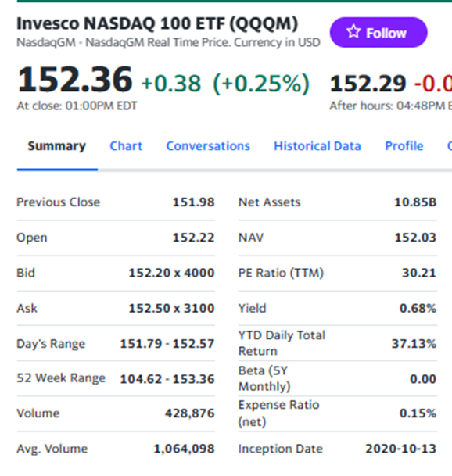Click the Inception Date label
The image size is (452, 476).
pyautogui.click(x=281, y=449)
